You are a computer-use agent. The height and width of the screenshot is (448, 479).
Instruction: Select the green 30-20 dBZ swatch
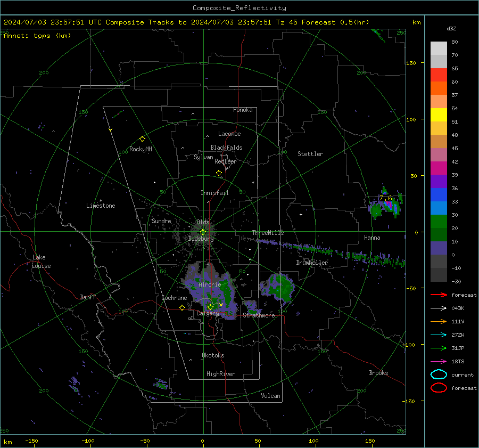coord(439,222)
